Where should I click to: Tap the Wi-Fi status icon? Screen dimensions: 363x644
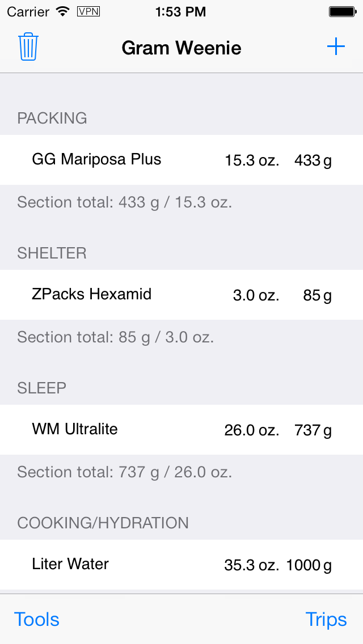[x=63, y=11]
